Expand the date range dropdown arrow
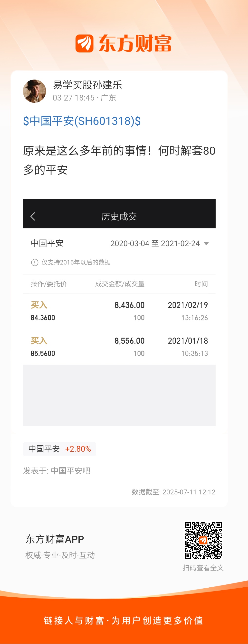 [206, 244]
